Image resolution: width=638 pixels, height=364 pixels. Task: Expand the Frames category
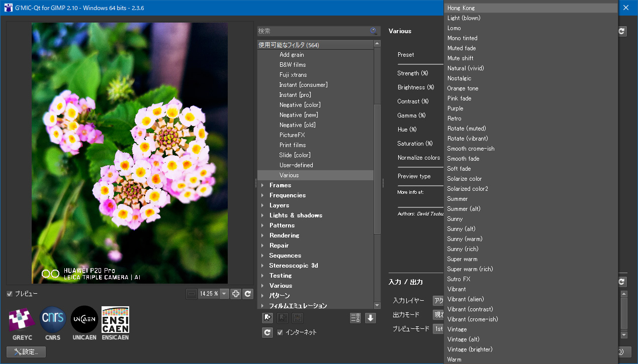[262, 185]
